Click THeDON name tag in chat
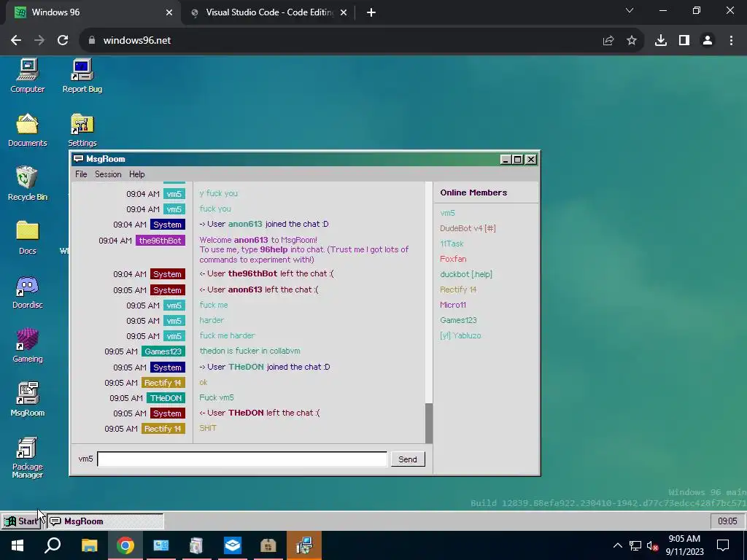This screenshot has height=560, width=747. pos(166,398)
